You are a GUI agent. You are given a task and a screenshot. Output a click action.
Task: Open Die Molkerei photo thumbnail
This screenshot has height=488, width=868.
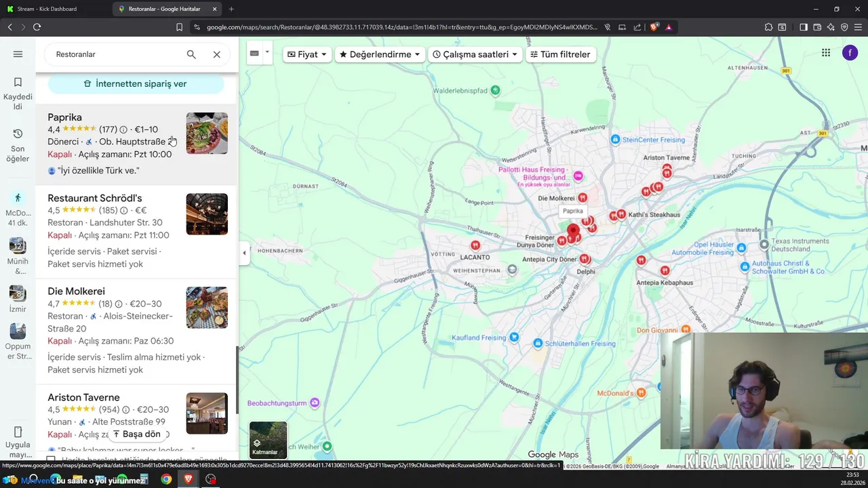tap(207, 307)
